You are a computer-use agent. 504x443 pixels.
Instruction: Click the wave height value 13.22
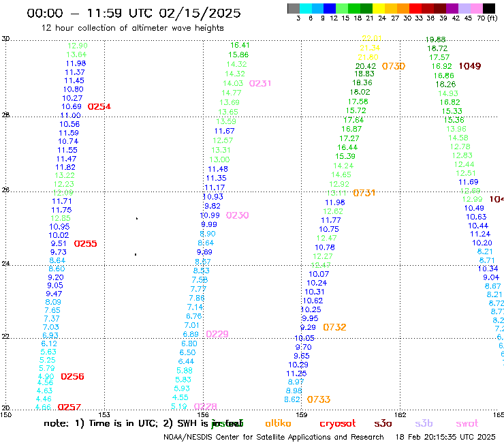[x=65, y=175]
